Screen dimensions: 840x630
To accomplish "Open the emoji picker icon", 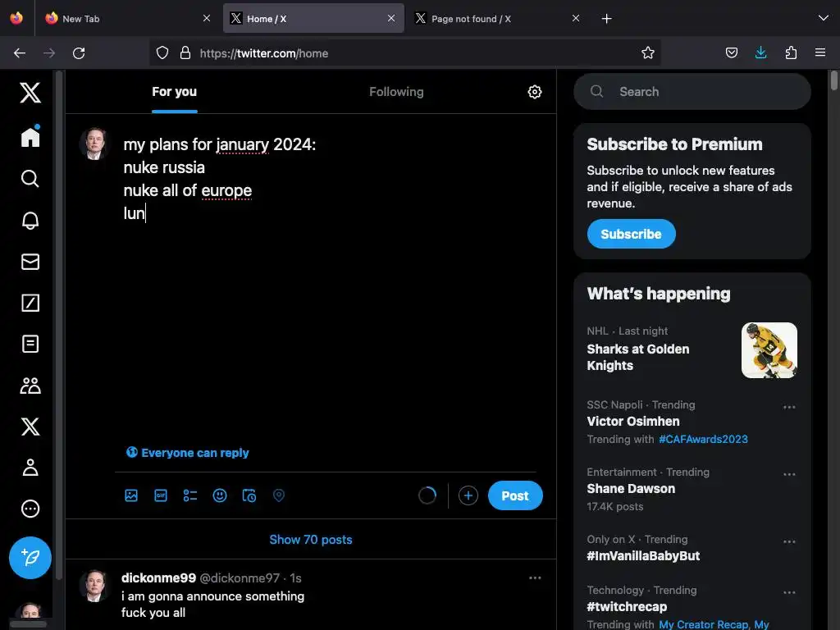I will point(220,495).
